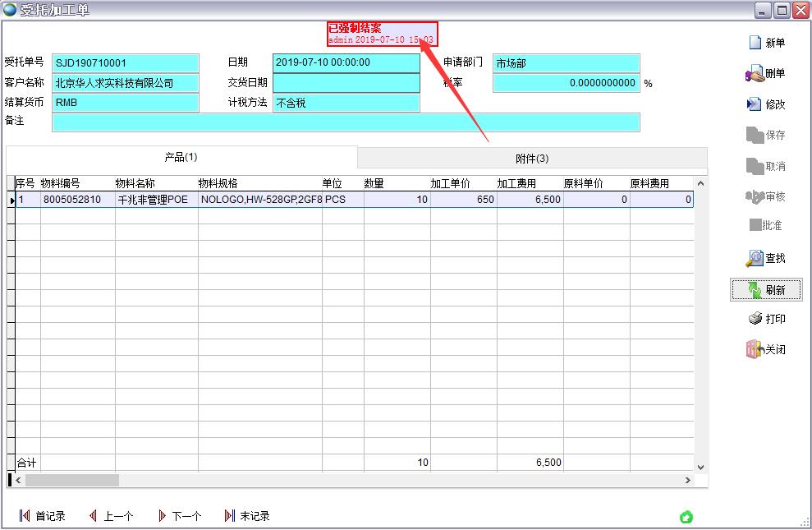Click the 修改 edit icon
The image size is (812, 530).
755,104
